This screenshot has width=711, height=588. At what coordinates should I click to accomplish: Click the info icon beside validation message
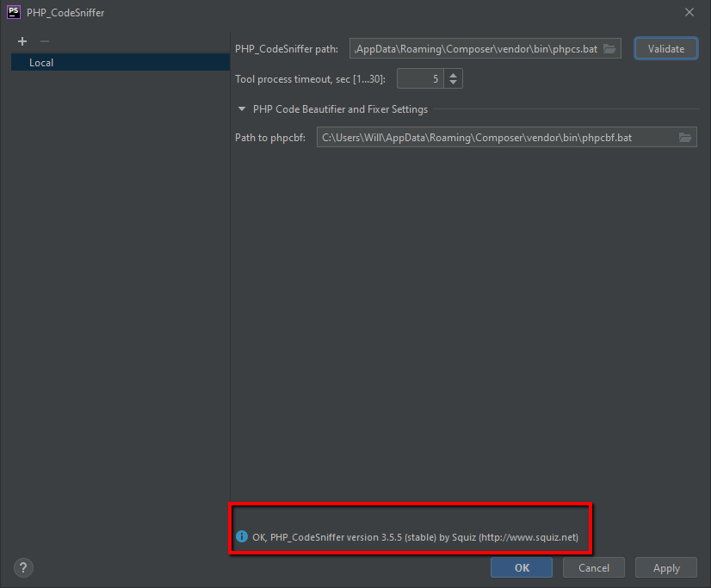point(242,536)
